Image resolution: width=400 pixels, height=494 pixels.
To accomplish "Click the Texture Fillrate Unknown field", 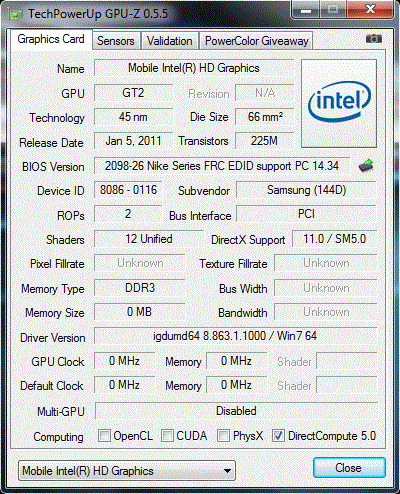I will [x=326, y=263].
